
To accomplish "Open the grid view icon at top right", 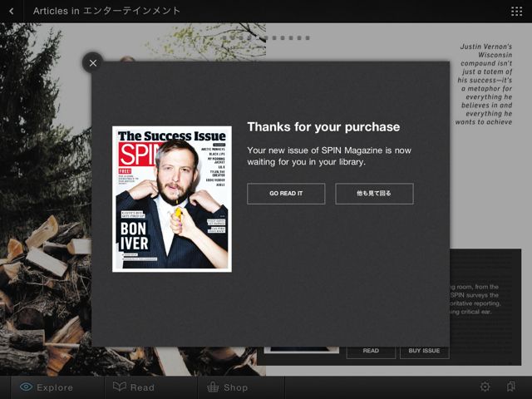I will tap(516, 11).
